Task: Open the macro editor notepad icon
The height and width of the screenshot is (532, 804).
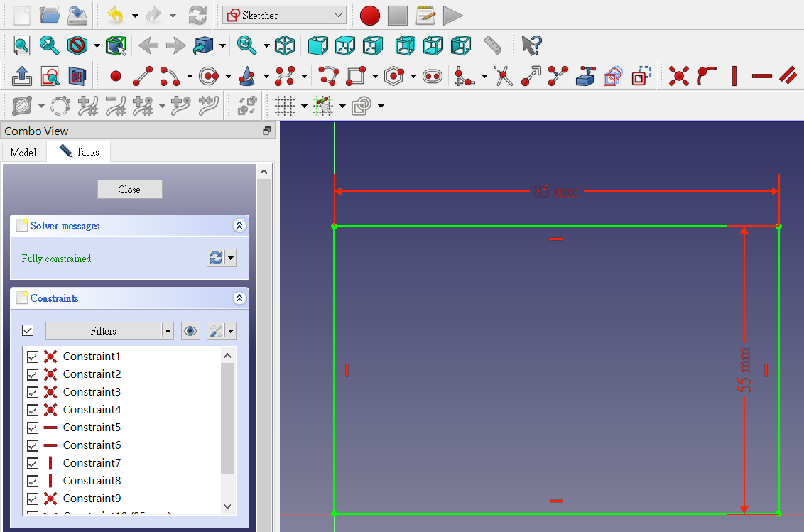Action: click(x=425, y=16)
